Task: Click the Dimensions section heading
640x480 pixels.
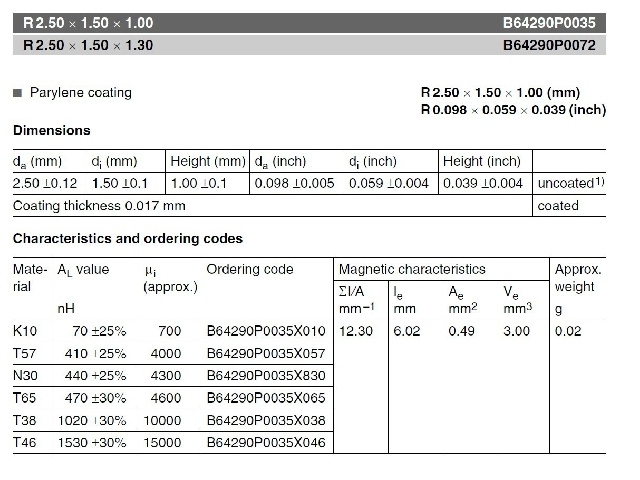Action: point(51,131)
